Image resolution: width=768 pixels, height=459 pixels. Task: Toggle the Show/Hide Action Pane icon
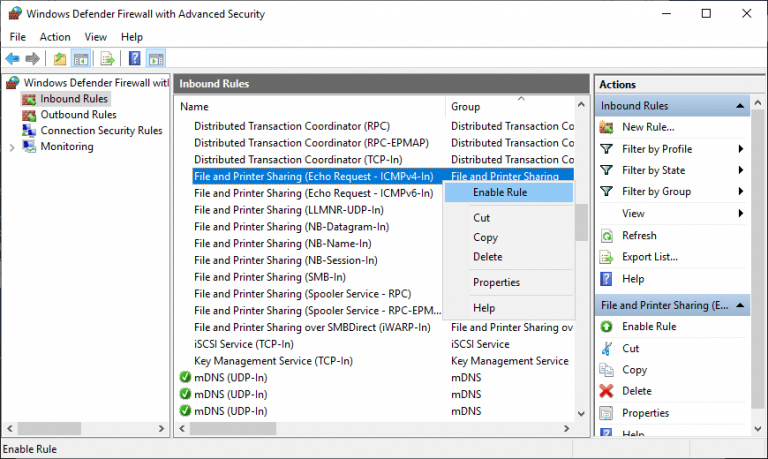[156, 59]
